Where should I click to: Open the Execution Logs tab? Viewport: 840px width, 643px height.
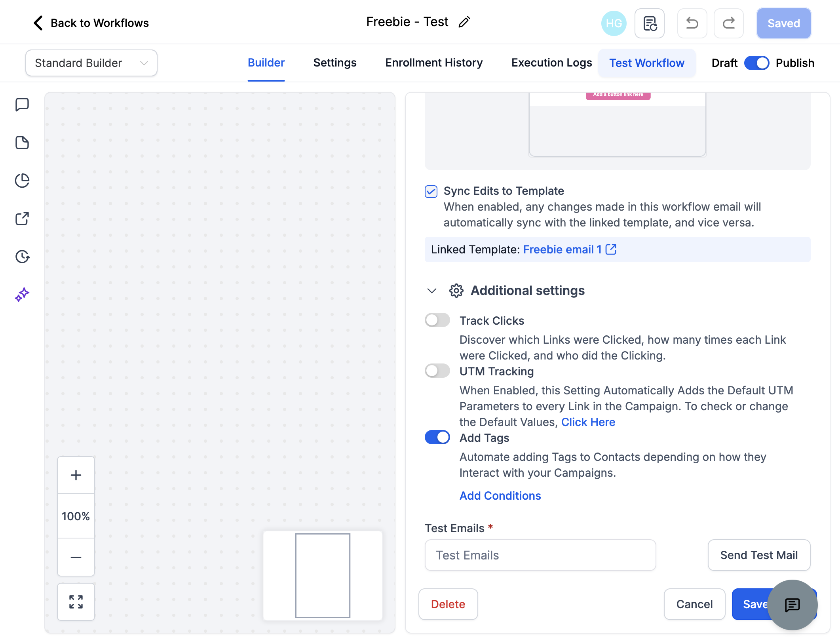click(x=551, y=63)
